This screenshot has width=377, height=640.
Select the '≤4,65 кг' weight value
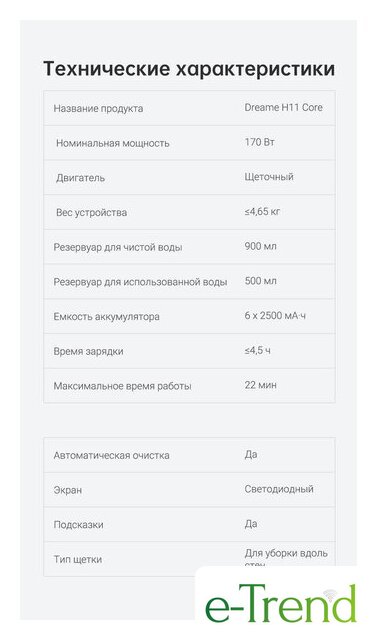[262, 211]
